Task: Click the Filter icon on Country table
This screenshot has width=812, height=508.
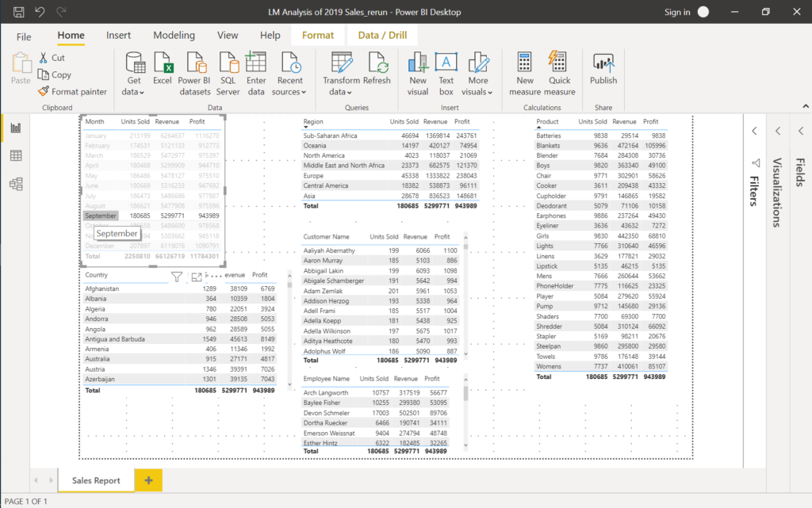Action: click(x=177, y=277)
